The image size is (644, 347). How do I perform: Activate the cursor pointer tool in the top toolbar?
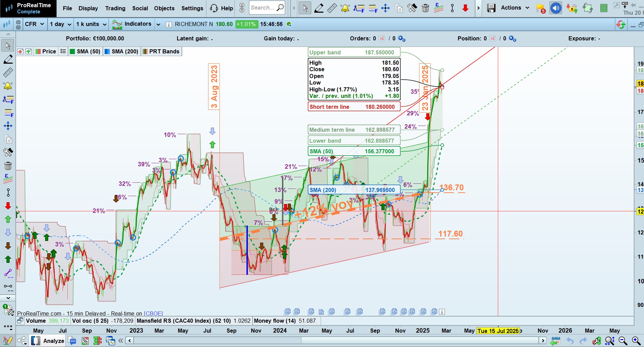305,8
